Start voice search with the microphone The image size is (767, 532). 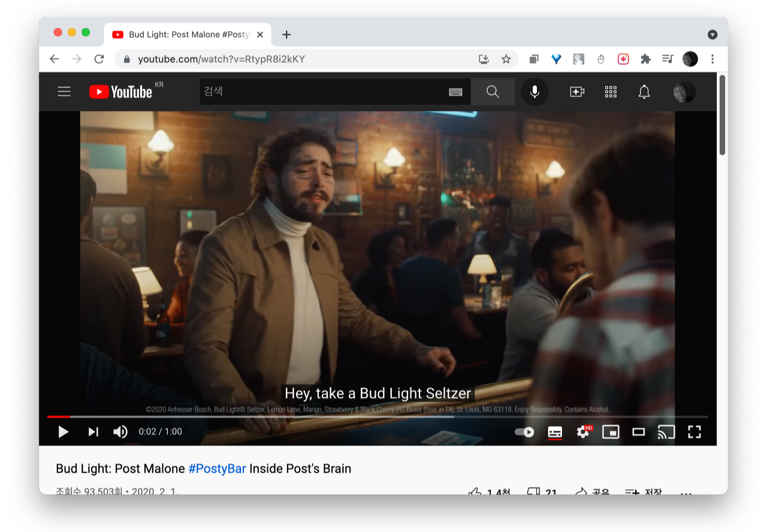535,92
